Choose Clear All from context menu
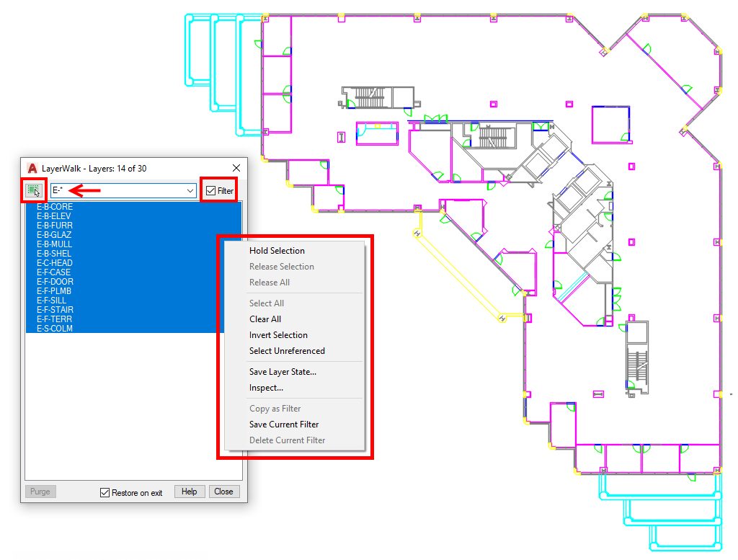The image size is (738, 560). [265, 319]
